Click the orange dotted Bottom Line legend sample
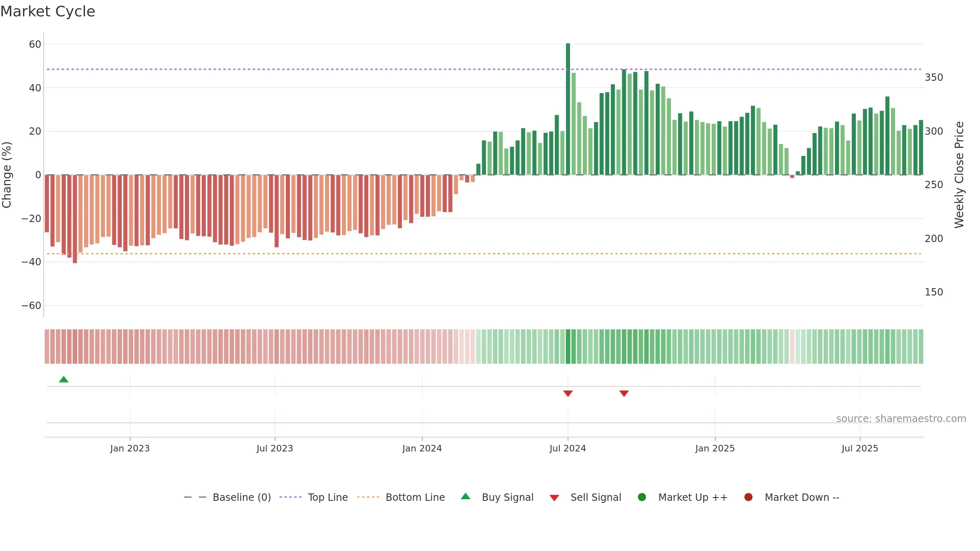980x551 pixels. (x=368, y=497)
